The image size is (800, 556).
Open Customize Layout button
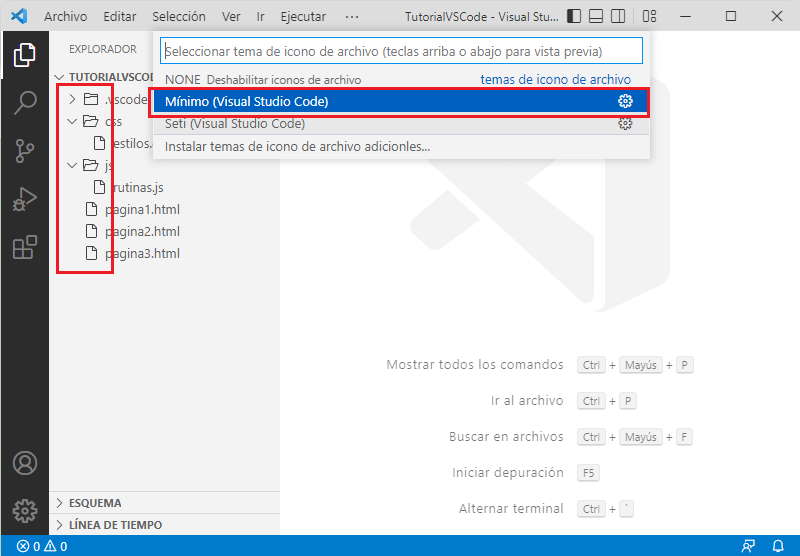tap(649, 16)
